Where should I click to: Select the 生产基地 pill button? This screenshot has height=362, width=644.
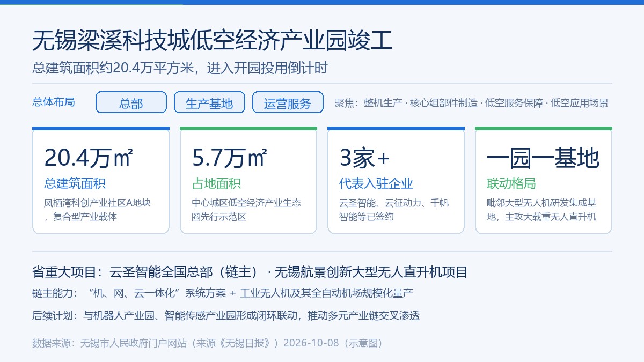209,102
